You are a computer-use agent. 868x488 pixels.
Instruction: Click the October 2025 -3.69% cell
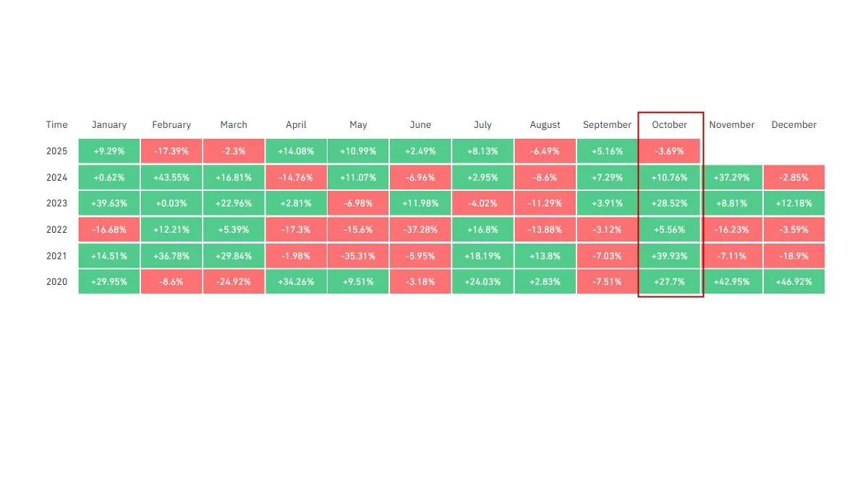pos(669,151)
